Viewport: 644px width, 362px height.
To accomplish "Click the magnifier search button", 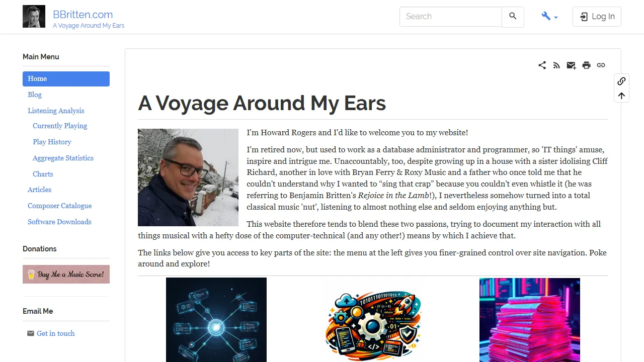I will pyautogui.click(x=513, y=17).
